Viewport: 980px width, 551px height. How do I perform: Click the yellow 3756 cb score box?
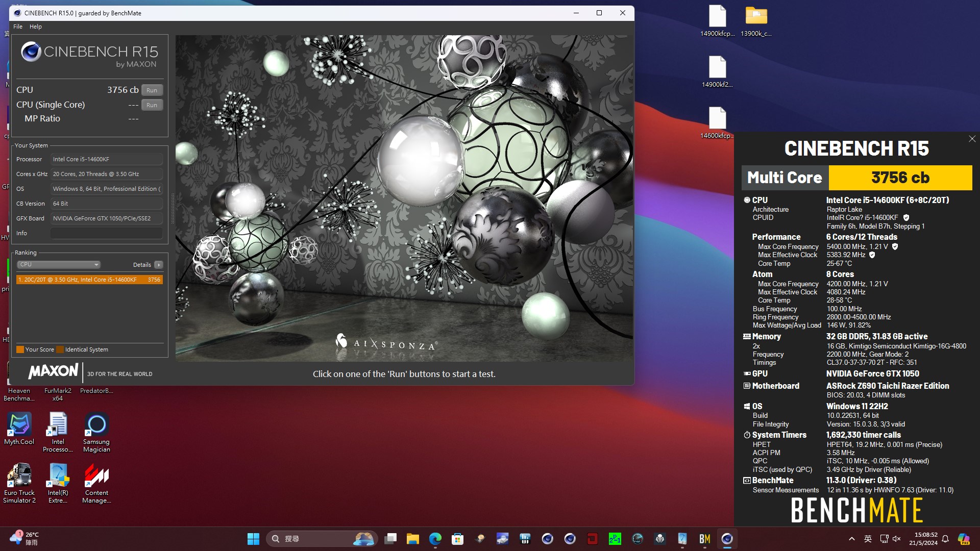[900, 178]
